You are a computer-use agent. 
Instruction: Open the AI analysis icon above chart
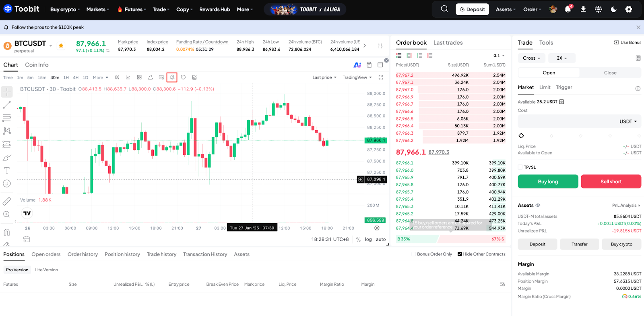(x=357, y=65)
